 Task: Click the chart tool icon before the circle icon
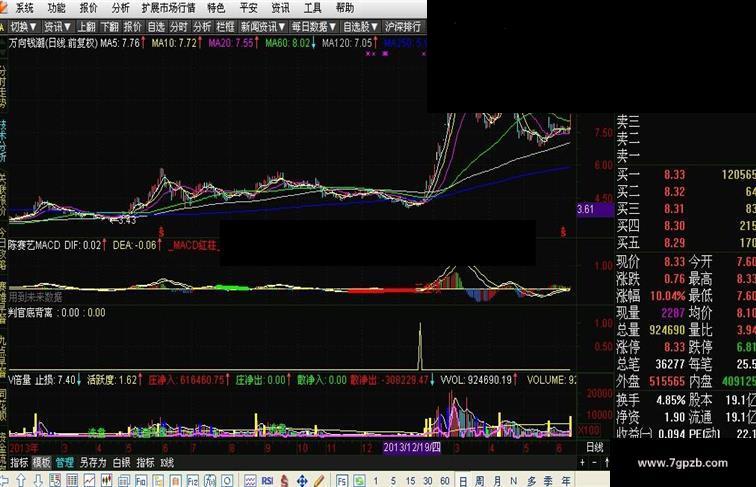click(210, 480)
